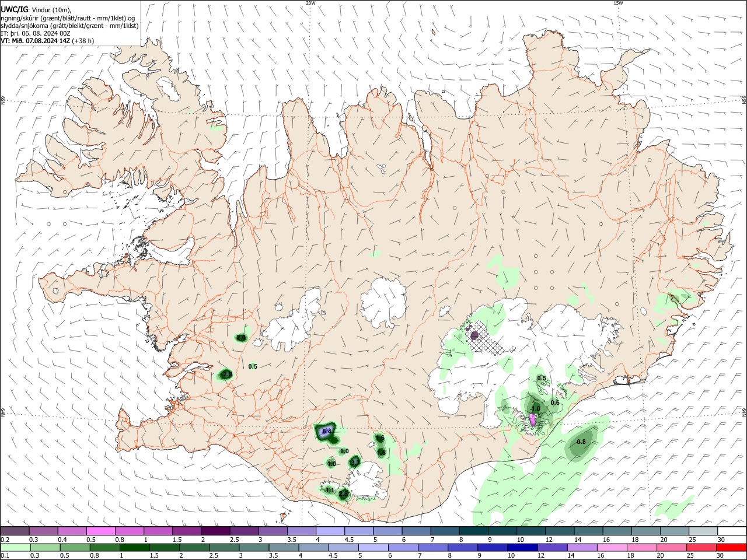Click the 0.8 value over the sea
Viewport: 747px width, 560px height.
click(x=581, y=442)
